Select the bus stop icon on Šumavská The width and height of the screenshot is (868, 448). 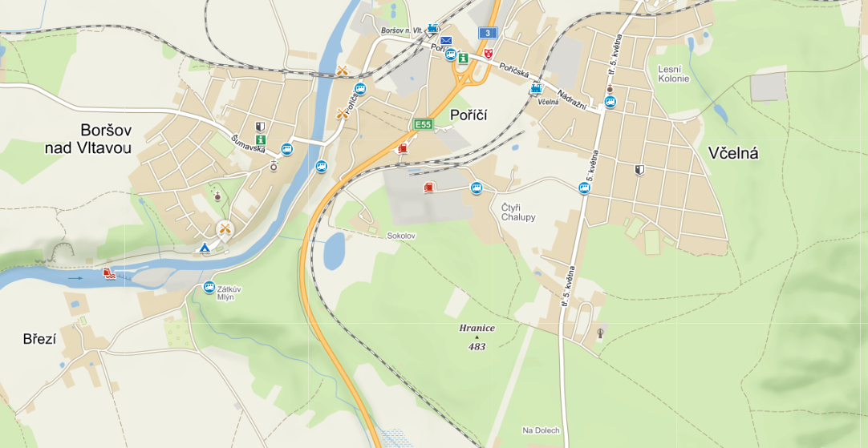(x=286, y=149)
